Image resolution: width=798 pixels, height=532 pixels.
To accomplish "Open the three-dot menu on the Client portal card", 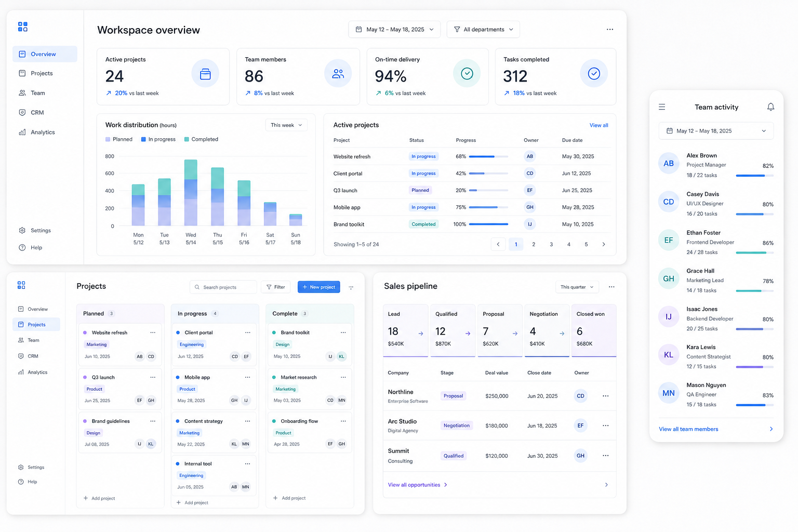I will click(x=248, y=332).
